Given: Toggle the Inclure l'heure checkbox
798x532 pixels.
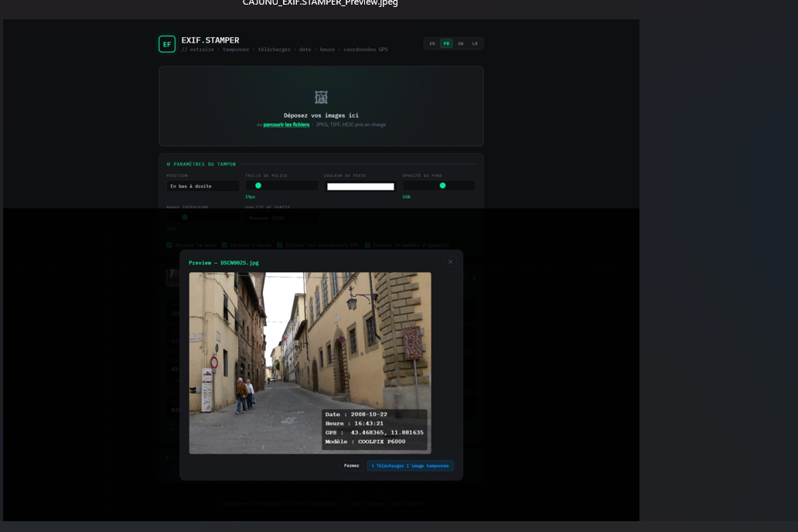Looking at the screenshot, I should [224, 245].
